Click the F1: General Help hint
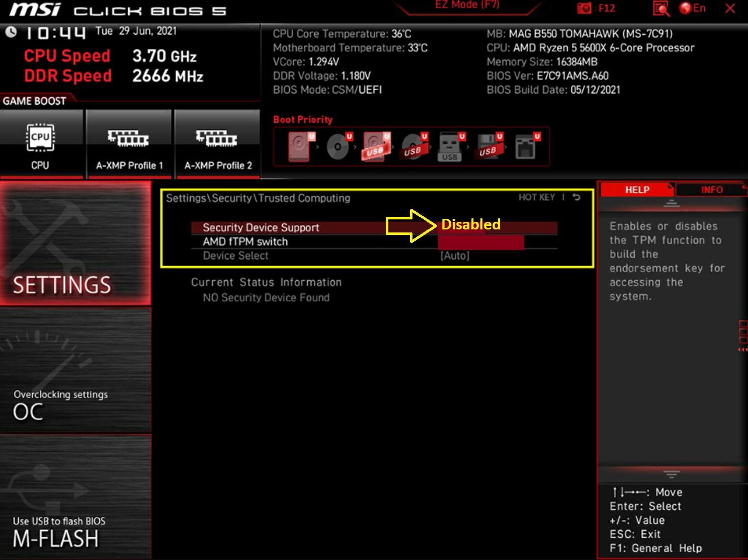Screen dimensions: 748x560 [x=655, y=548]
